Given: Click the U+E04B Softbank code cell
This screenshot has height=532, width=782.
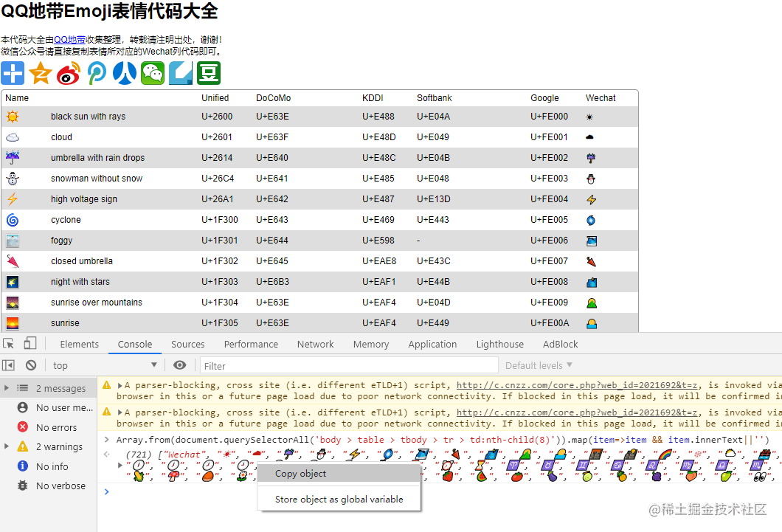Looking at the screenshot, I should pos(433,158).
